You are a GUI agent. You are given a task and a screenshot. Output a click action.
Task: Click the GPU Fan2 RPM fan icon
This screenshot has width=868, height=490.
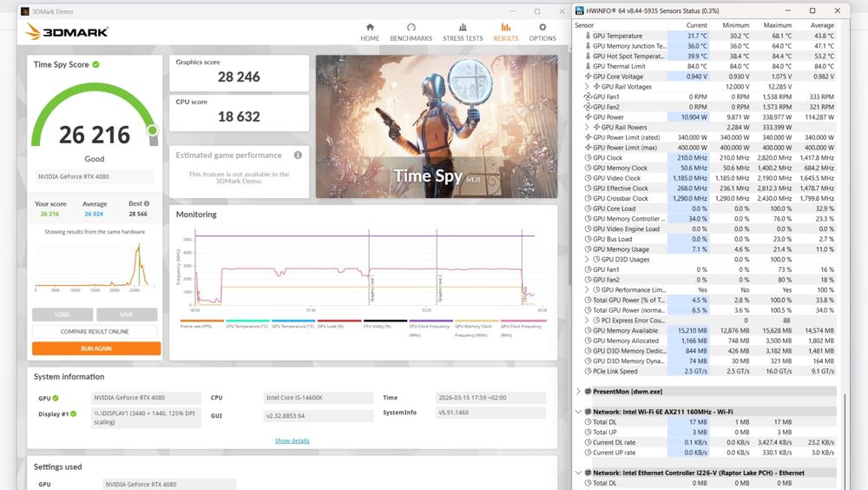tap(588, 107)
